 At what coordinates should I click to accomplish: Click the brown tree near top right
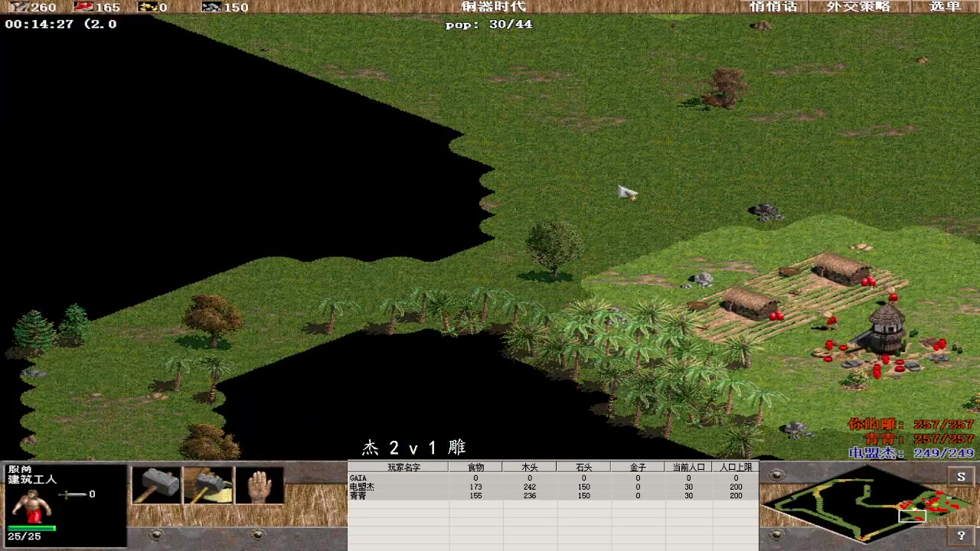point(724,87)
